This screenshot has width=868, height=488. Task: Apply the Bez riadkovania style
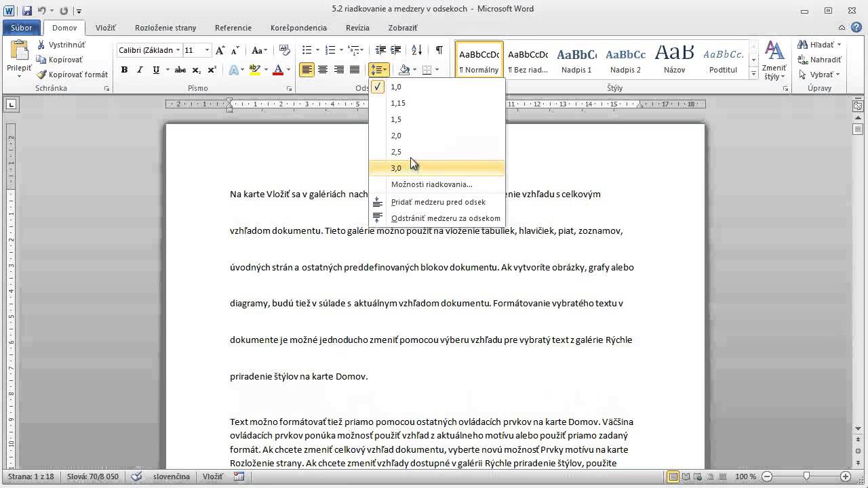[528, 60]
